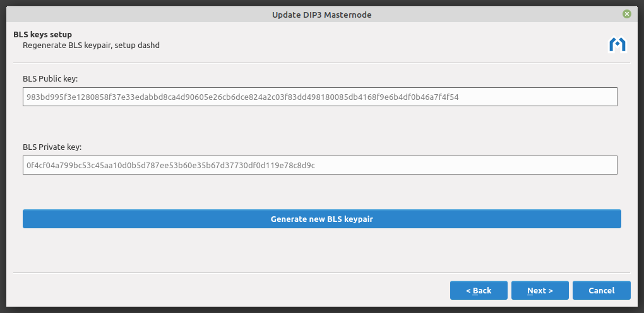
Task: Return to the previous step with Back
Action: (x=479, y=290)
